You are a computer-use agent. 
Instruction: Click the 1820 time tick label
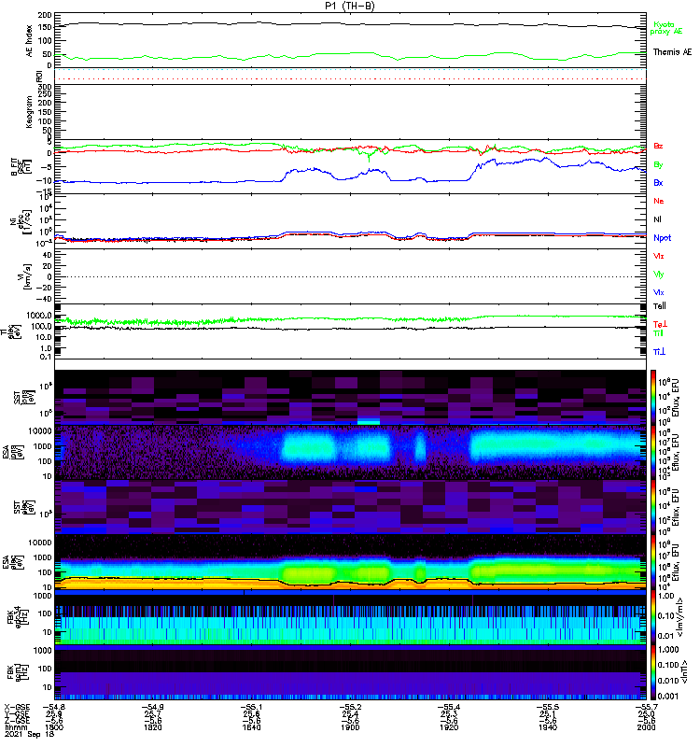153,727
